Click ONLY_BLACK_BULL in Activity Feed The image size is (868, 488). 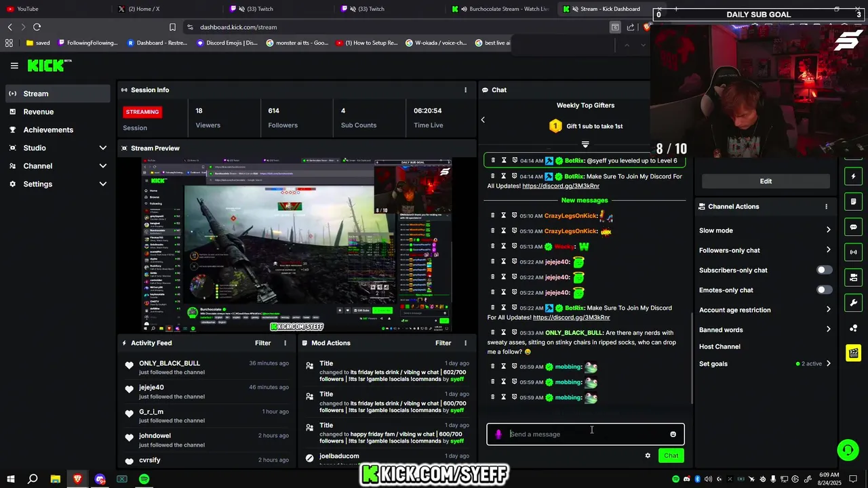(x=170, y=363)
